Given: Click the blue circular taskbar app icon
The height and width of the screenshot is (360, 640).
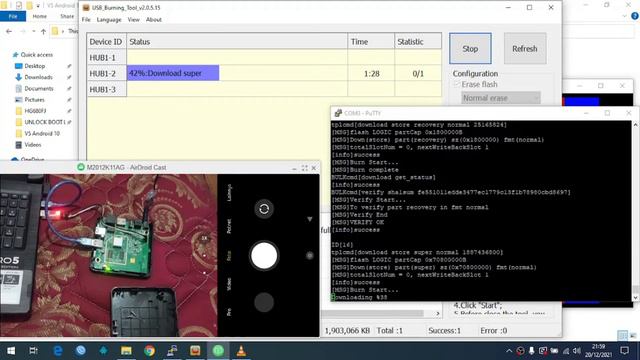Looking at the screenshot, I should click(80, 351).
